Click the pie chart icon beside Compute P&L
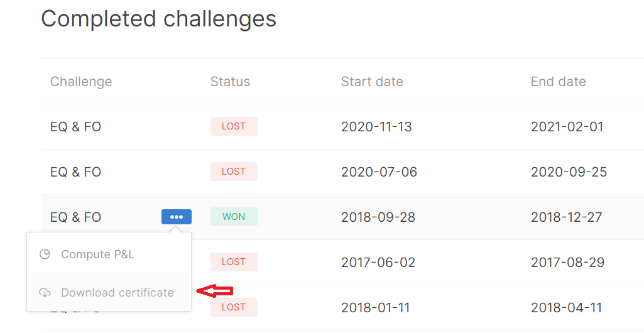Image resolution: width=644 pixels, height=333 pixels. pyautogui.click(x=45, y=254)
